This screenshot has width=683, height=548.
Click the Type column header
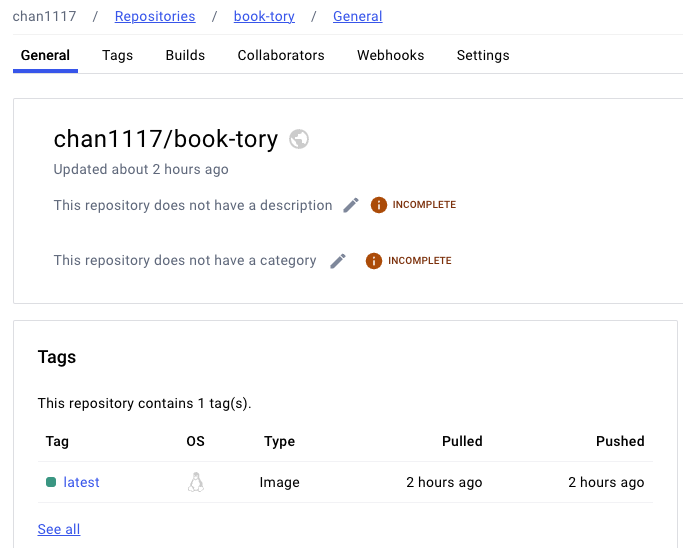(x=280, y=441)
